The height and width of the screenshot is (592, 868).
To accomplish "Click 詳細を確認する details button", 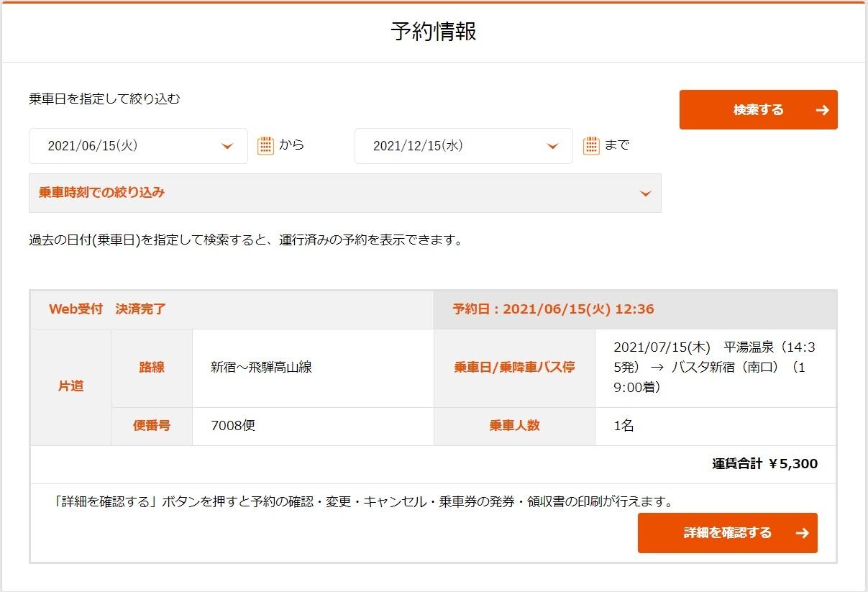I will point(727,533).
